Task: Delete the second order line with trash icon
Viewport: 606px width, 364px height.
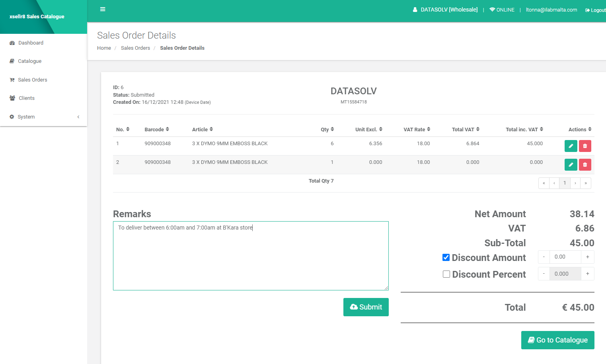Action: click(585, 164)
